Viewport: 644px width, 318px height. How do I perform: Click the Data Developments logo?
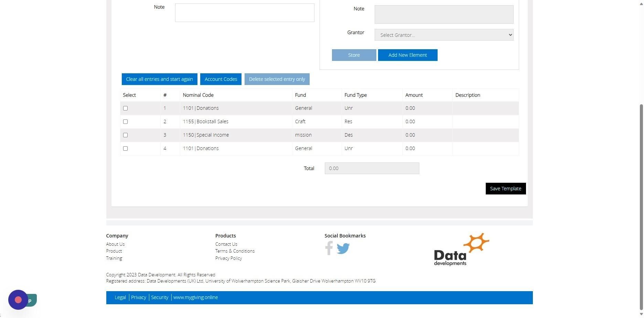tap(461, 250)
